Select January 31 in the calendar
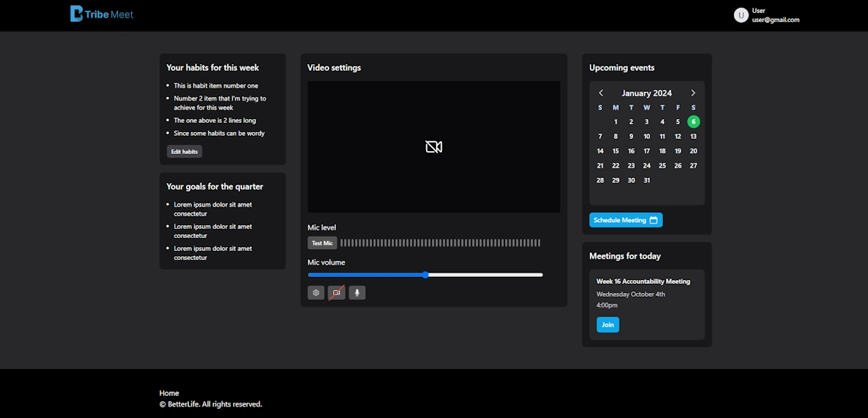This screenshot has height=418, width=868. [x=646, y=181]
